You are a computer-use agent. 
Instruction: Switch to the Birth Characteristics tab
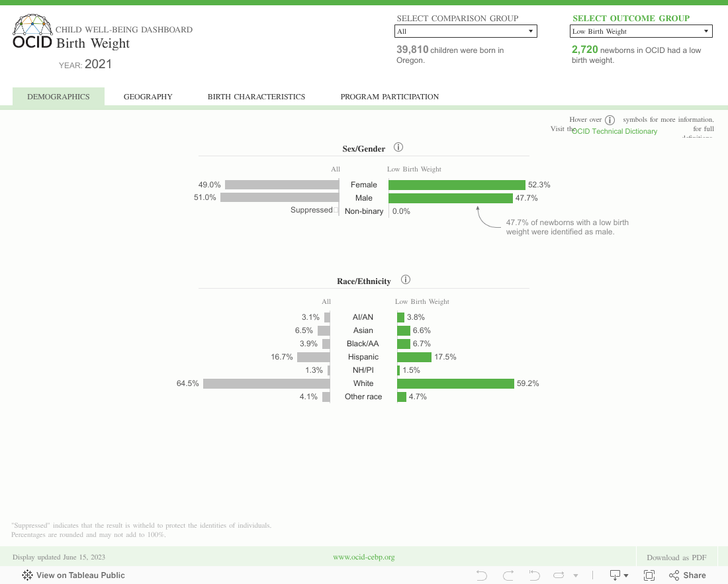256,97
